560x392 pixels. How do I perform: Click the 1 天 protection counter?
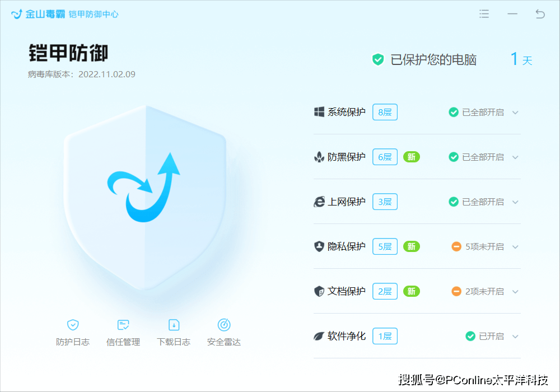(x=521, y=59)
